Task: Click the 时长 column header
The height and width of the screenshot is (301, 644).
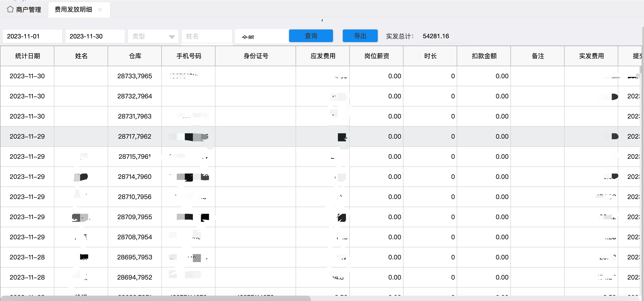Action: pos(430,56)
